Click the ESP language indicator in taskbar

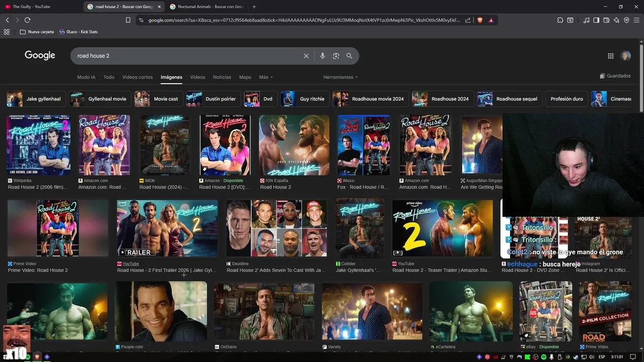click(602, 357)
